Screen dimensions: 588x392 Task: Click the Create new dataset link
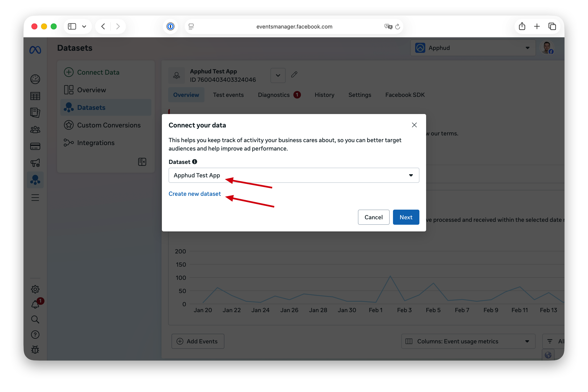pos(195,194)
